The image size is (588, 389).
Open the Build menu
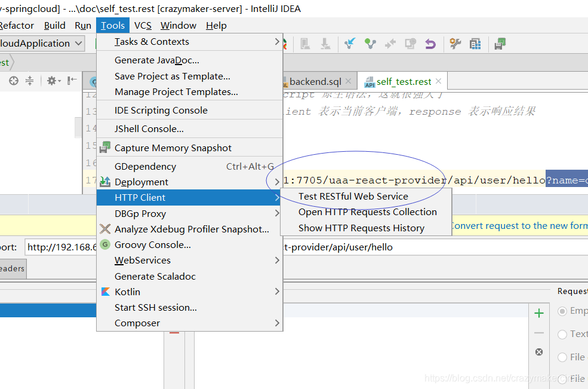[54, 26]
